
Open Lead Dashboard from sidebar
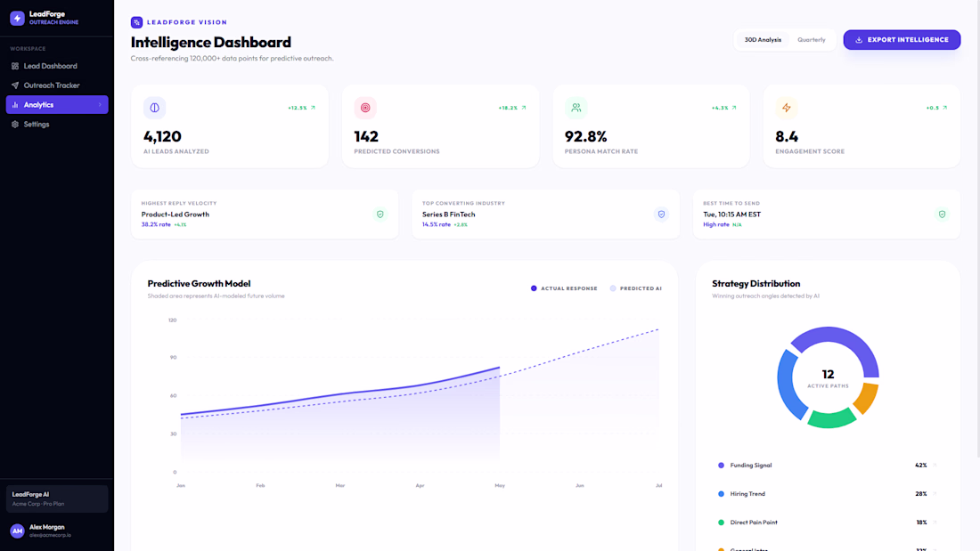click(x=57, y=66)
